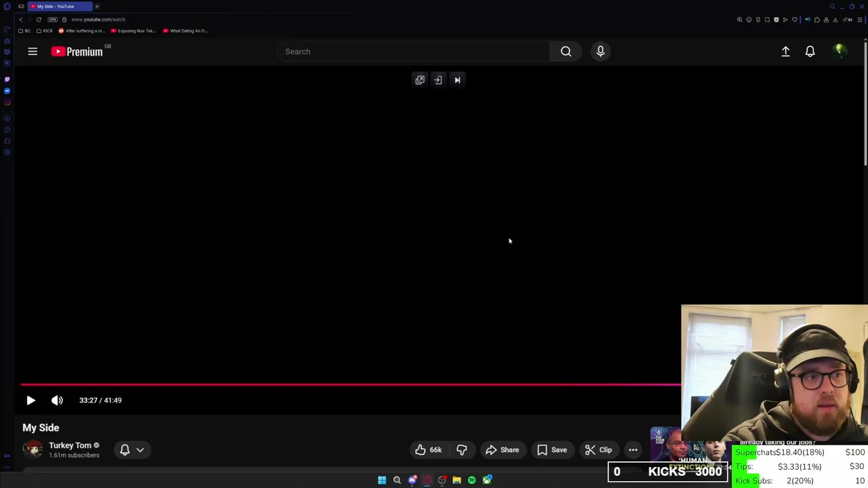Viewport: 868px width, 488px height.
Task: Click the magnifier search button
Action: [566, 52]
